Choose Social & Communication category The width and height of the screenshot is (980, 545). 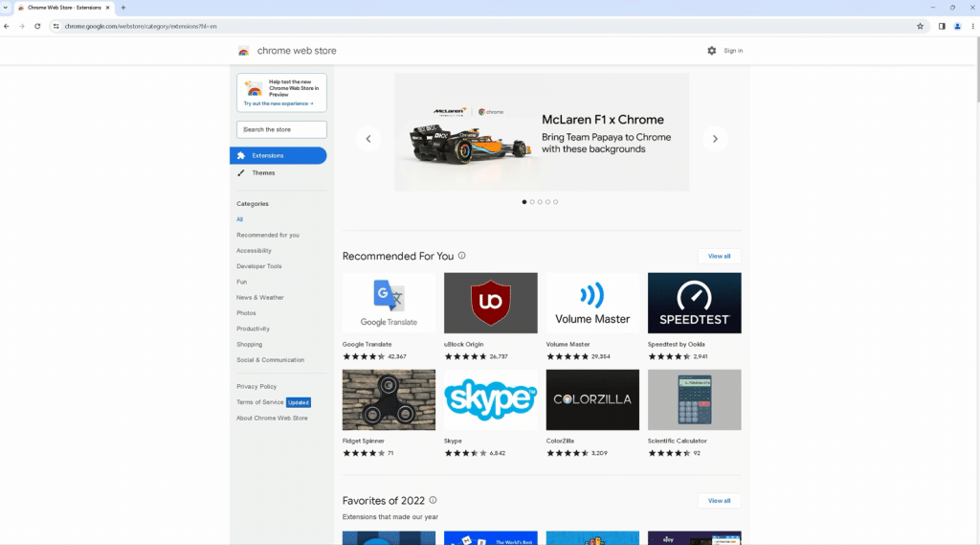270,360
